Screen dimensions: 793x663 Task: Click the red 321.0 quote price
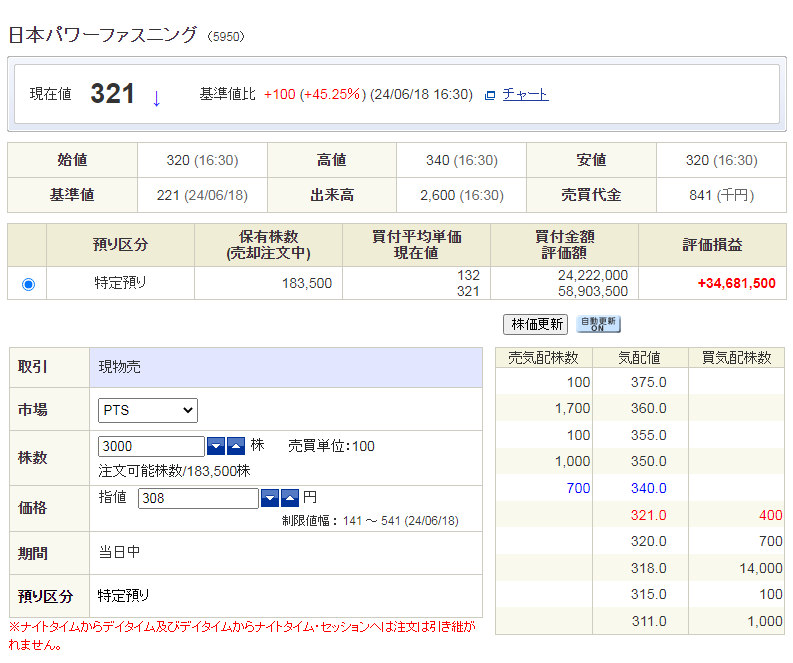[x=648, y=515]
